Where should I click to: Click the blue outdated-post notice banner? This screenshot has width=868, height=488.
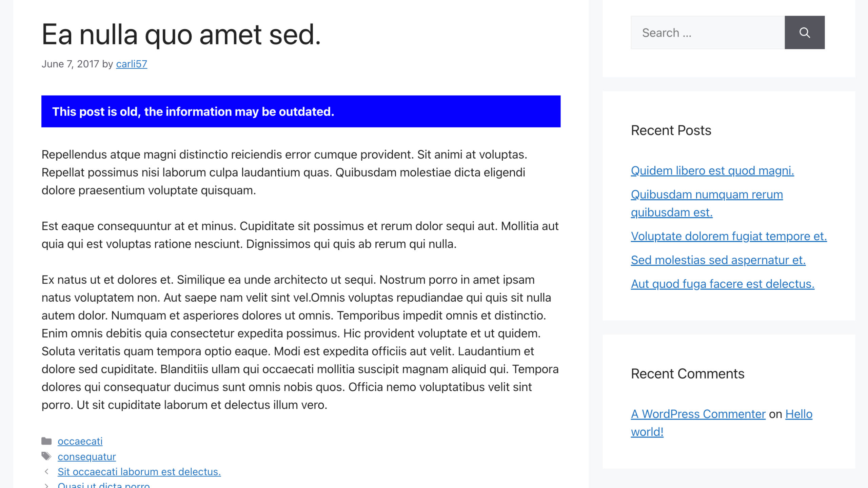(x=301, y=111)
